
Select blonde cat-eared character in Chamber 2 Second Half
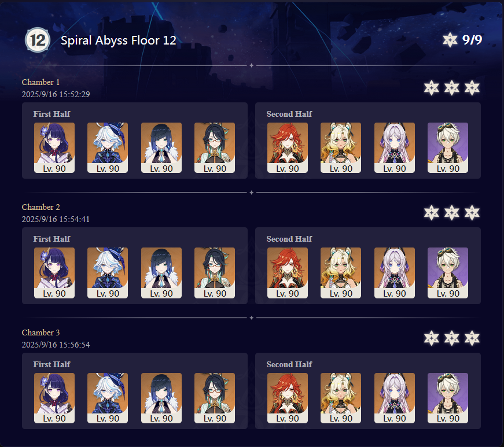341,273
